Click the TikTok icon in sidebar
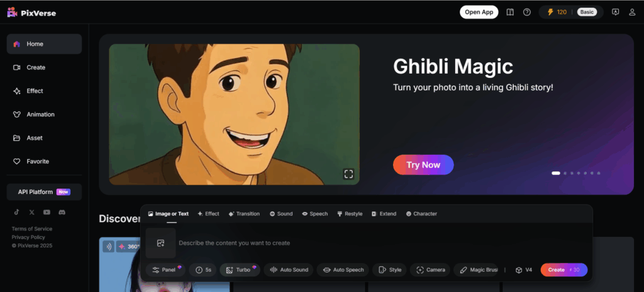Image resolution: width=644 pixels, height=292 pixels. 17,213
